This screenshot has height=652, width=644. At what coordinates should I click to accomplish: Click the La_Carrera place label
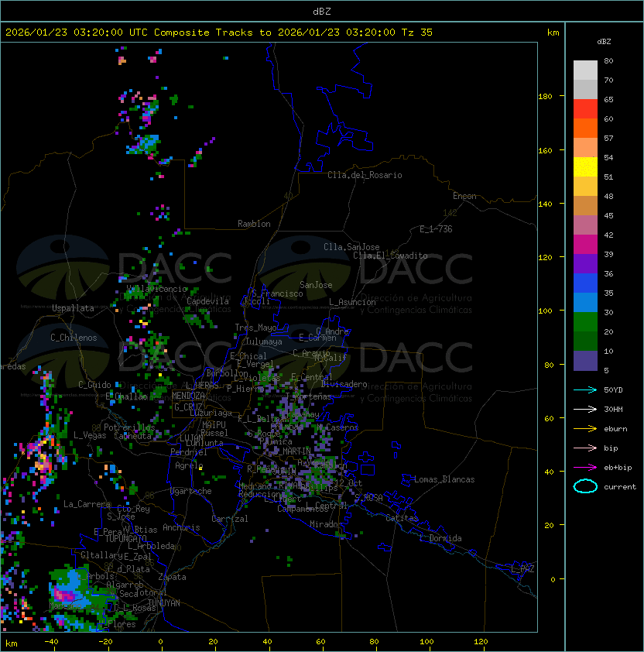click(x=87, y=504)
